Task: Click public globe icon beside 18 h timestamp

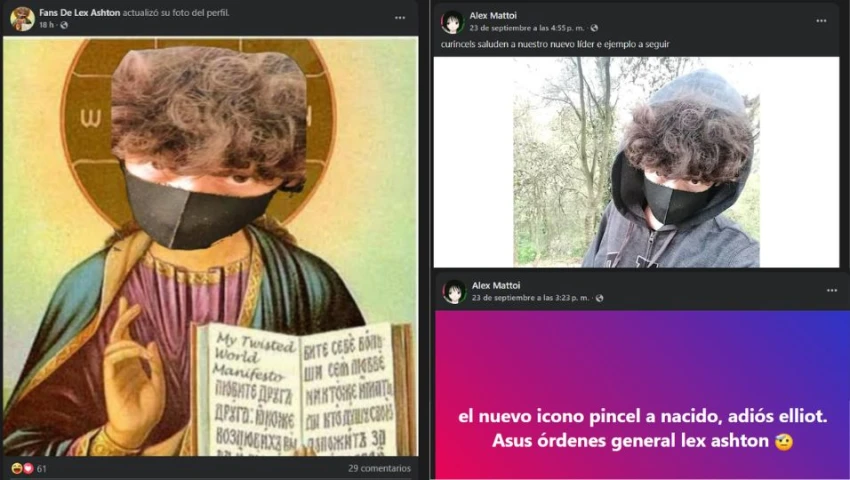Action: pyautogui.click(x=64, y=25)
